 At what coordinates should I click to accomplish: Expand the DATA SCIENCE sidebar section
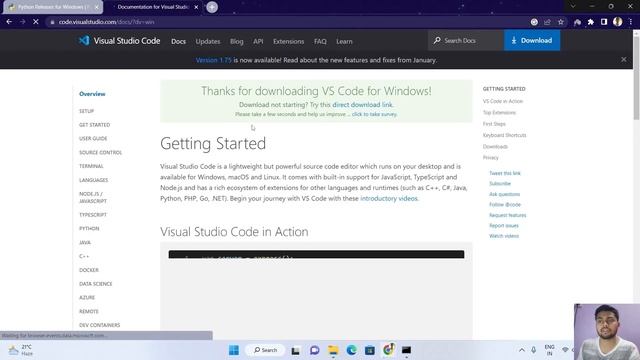(96, 284)
